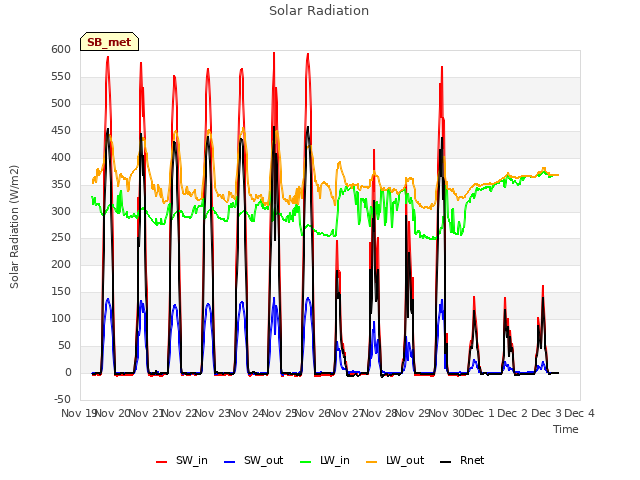Click the 250 y-axis tick label

pos(61,238)
